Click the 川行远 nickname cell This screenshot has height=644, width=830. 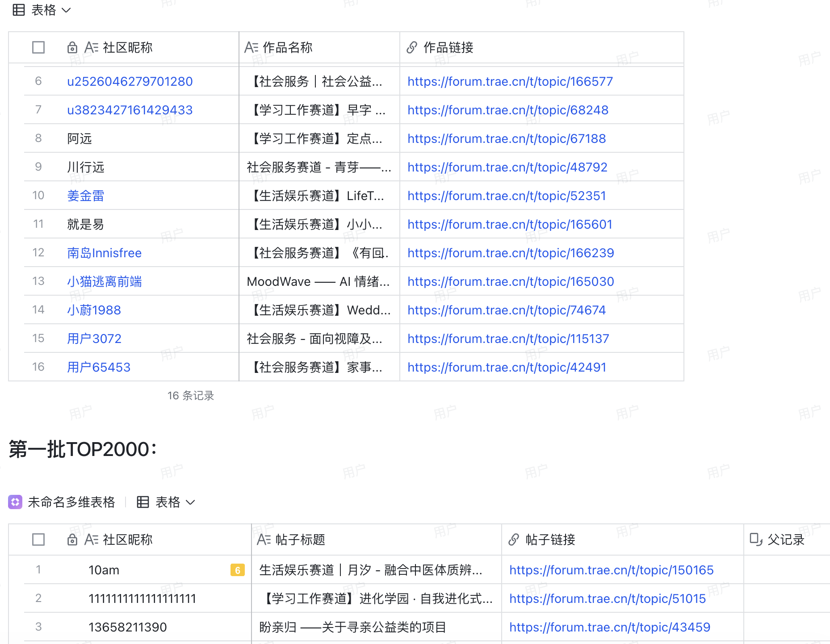[132, 167]
